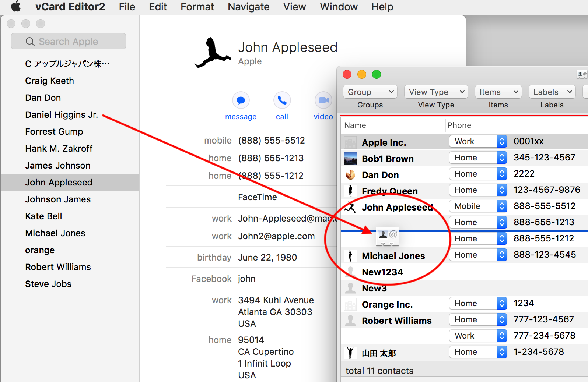Click Bob1 Brown's photo thumbnail

350,159
